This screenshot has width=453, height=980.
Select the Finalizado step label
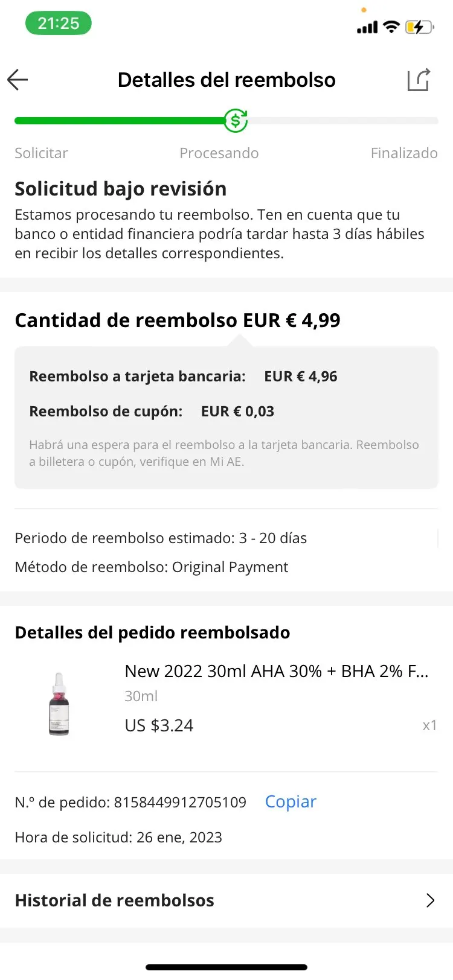(403, 153)
